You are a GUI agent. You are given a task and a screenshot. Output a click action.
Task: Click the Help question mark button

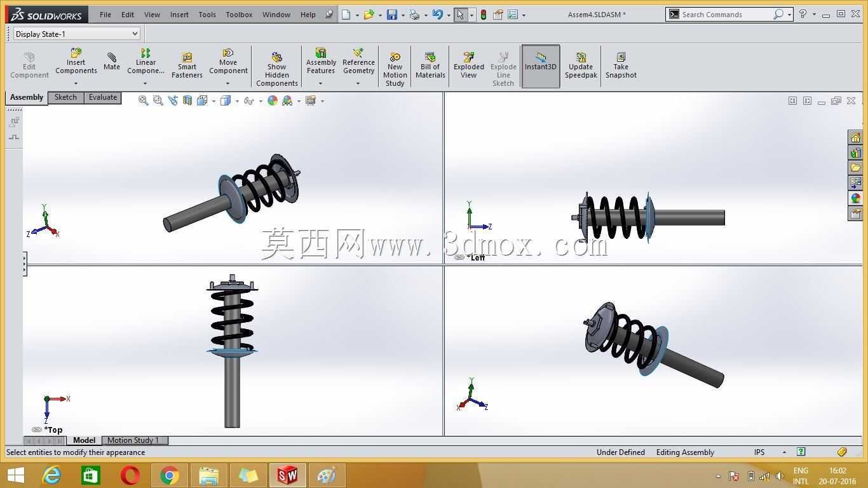[x=803, y=14]
